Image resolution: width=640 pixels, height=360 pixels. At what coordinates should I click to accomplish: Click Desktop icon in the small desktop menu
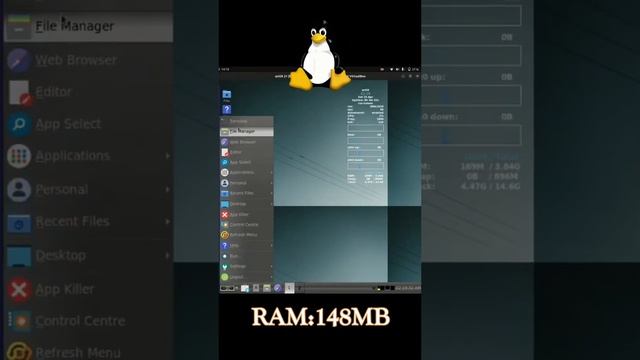[x=225, y=204]
